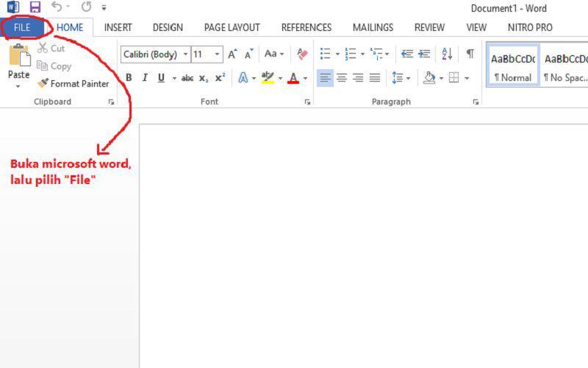This screenshot has width=588, height=368.
Task: Click the Multilevel List icon
Action: tap(376, 54)
